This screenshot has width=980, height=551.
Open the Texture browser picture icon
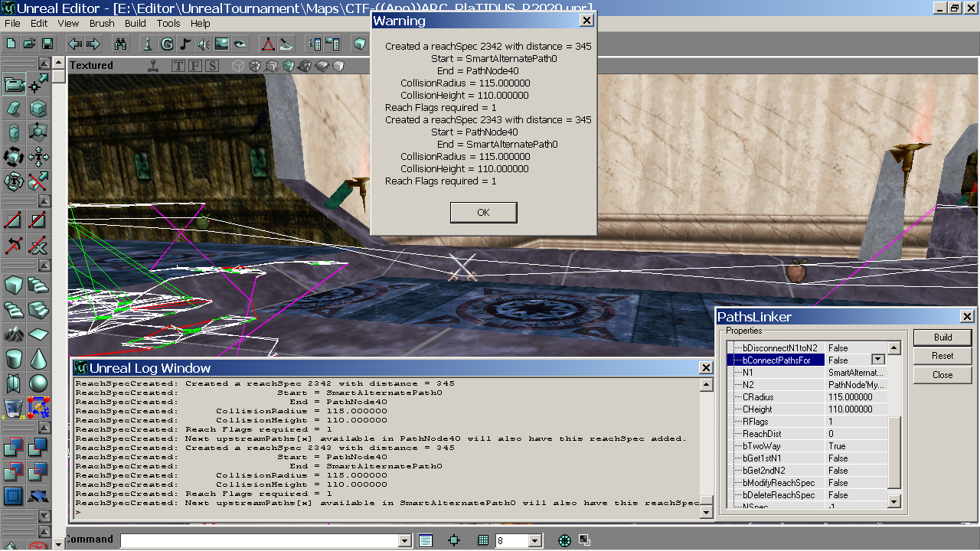pos(222,44)
